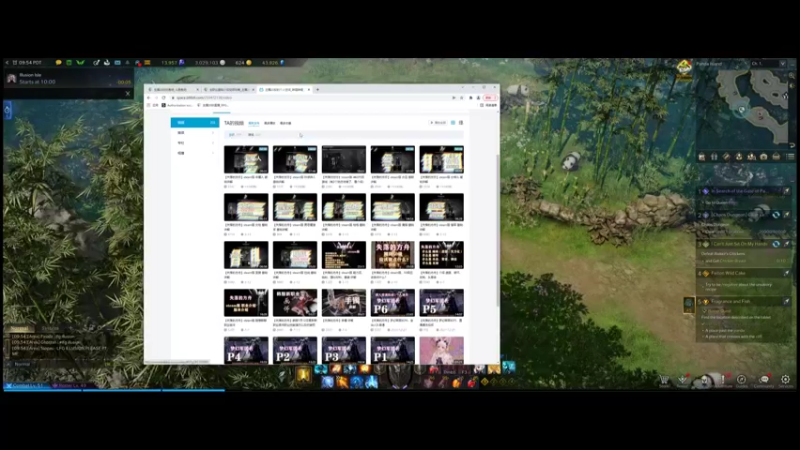Expand the fourth sidebar item chevron

pos(213,153)
